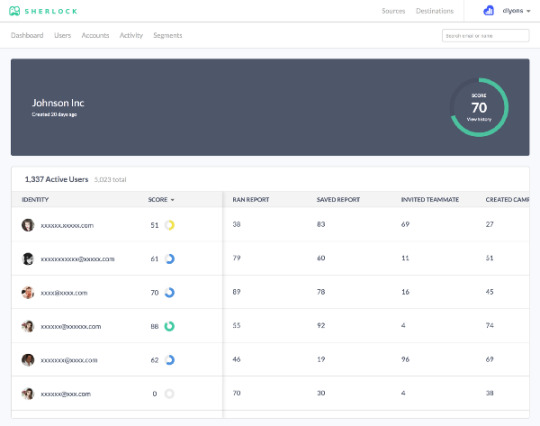Click the Sherlock logo icon
The width and height of the screenshot is (540, 426).
[14, 11]
